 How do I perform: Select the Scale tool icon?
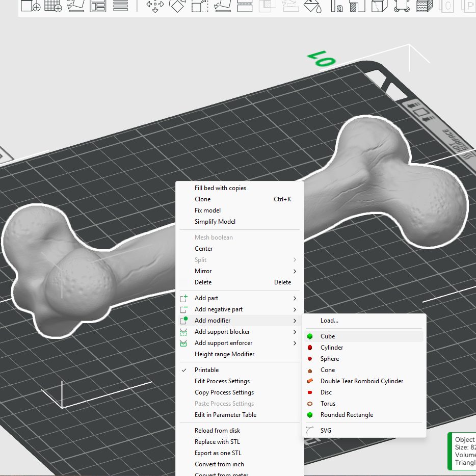(199, 6)
